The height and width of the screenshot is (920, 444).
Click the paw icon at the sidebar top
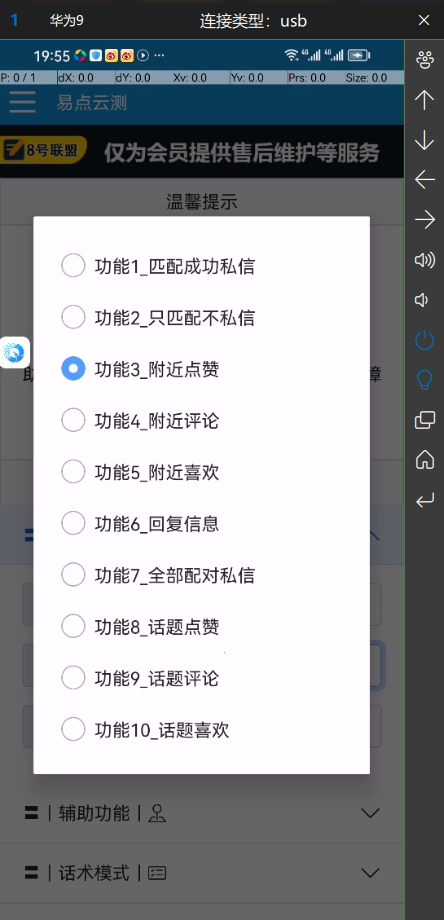(424, 60)
